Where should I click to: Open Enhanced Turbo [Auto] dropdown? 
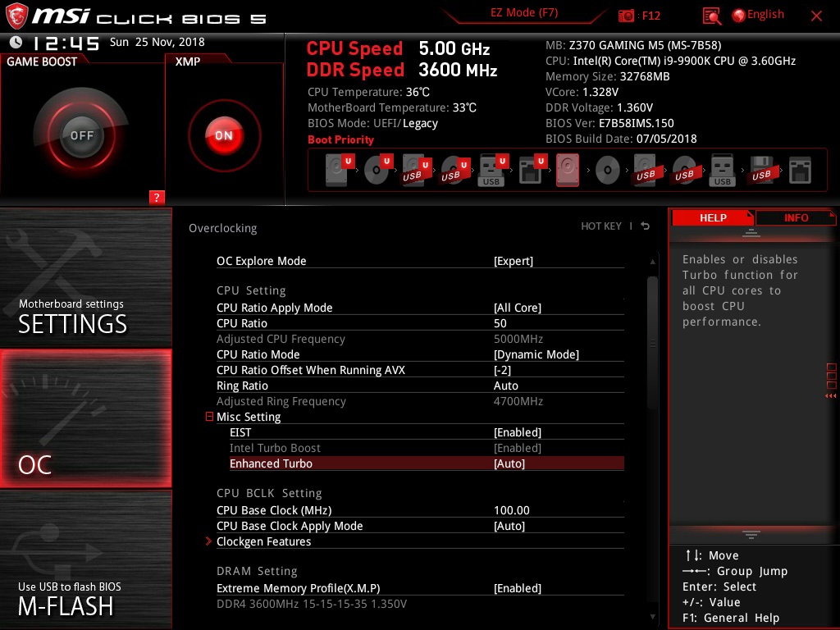(x=509, y=463)
